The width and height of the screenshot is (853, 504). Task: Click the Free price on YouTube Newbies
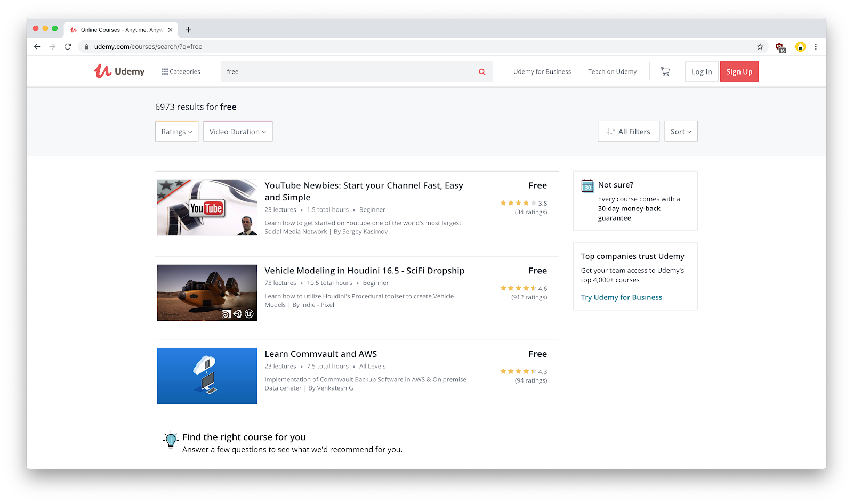click(538, 185)
